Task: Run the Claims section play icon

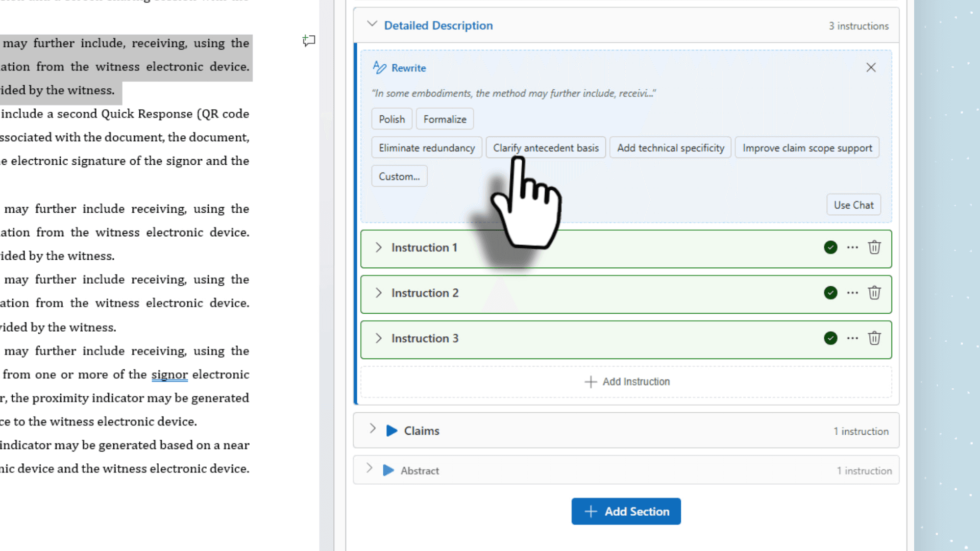Action: 391,431
